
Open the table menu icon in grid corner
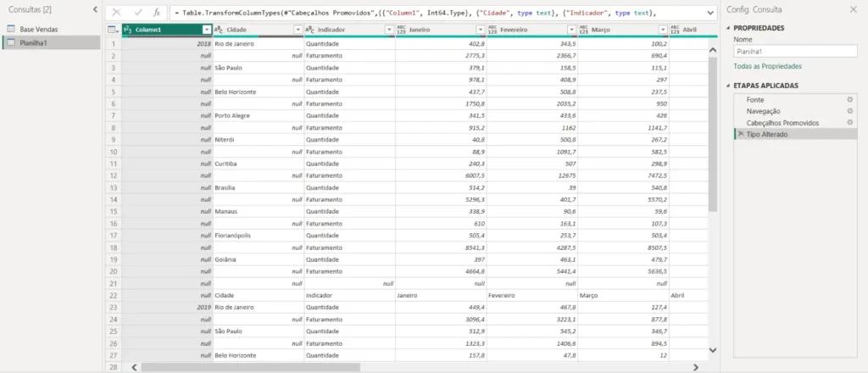[x=113, y=30]
